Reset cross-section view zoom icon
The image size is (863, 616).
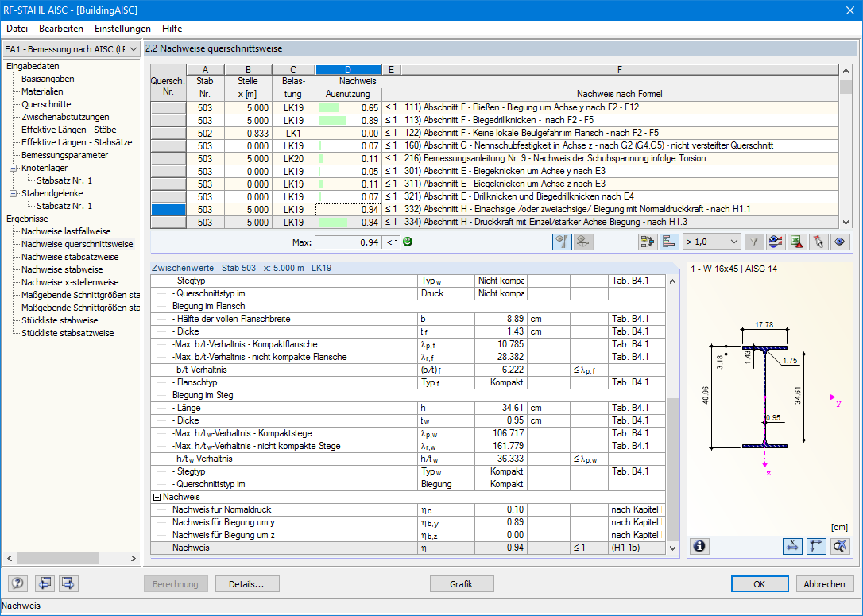coord(840,546)
